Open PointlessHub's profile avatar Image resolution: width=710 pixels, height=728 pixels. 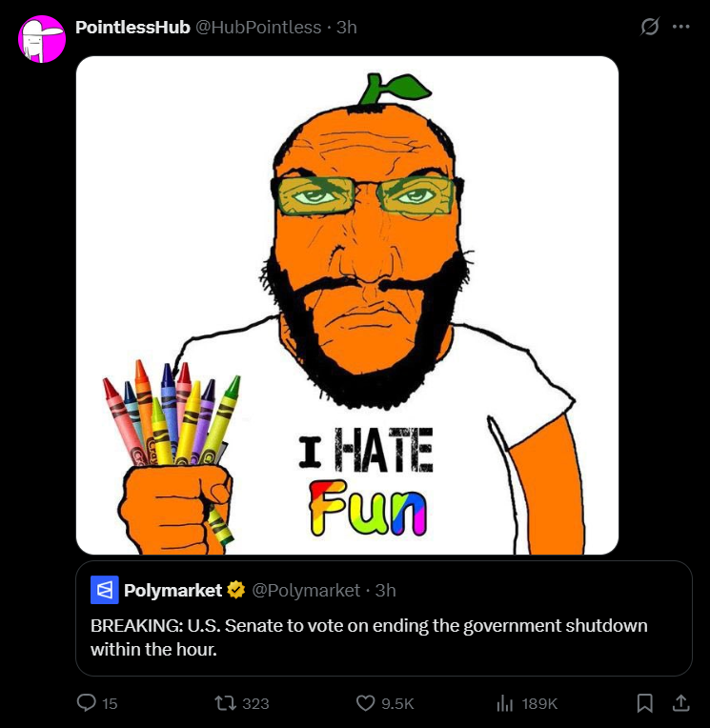coord(42,39)
